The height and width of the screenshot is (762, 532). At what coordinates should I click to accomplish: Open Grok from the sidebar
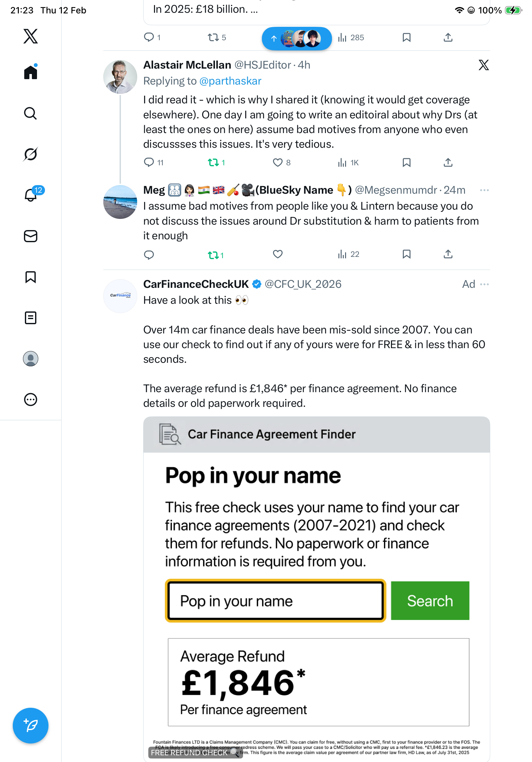(x=31, y=154)
